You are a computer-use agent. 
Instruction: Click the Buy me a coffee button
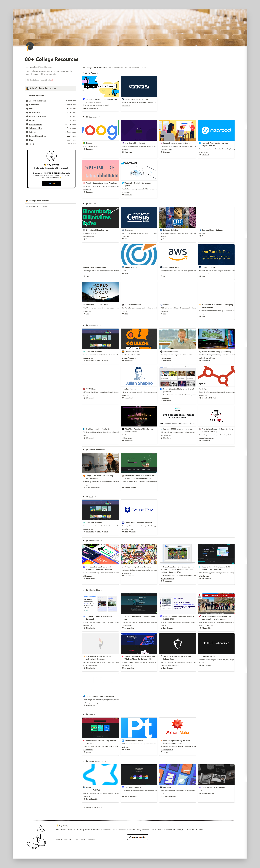pos(138,837)
